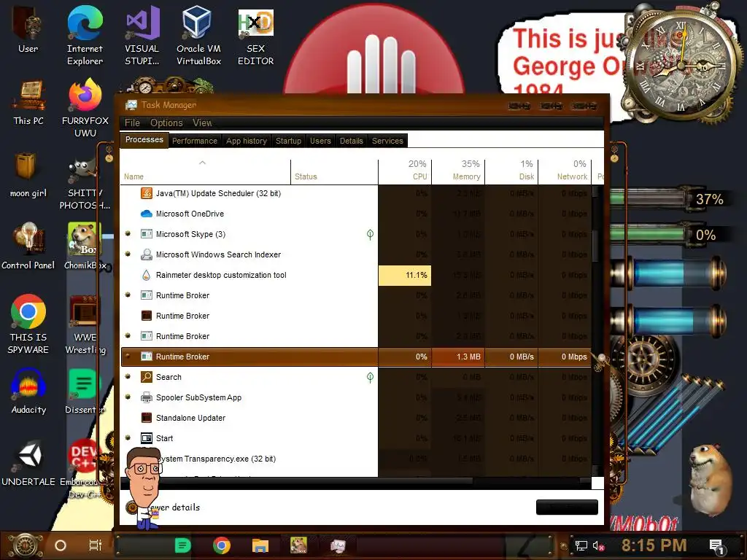
Task: Expand the Microsoft Skype (3) process group
Action: pyautogui.click(x=128, y=234)
